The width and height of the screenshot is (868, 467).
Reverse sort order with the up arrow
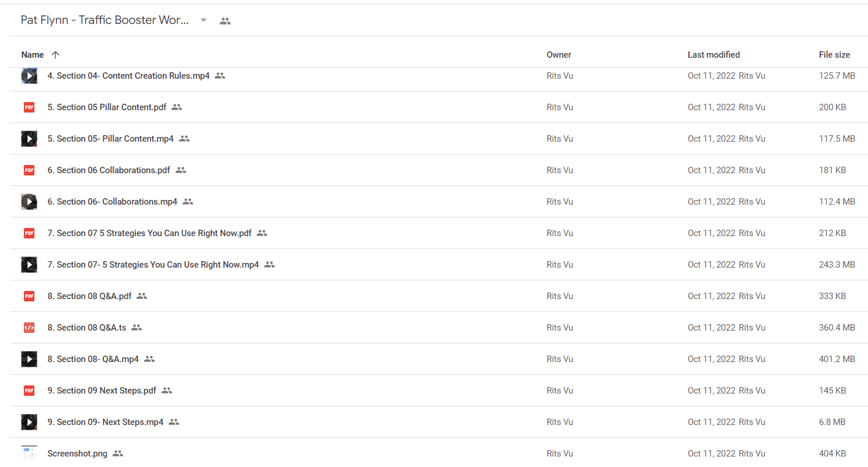[x=55, y=55]
